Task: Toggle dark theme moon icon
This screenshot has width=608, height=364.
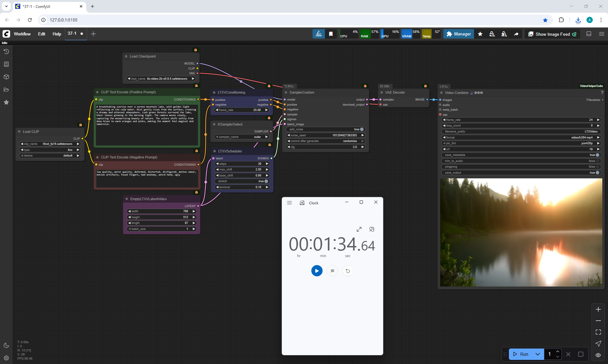Action: 6,345
